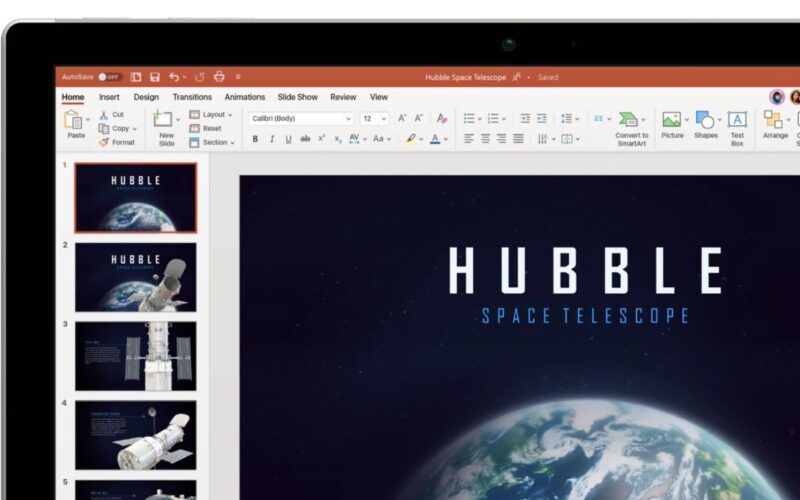Click the Reset slide button

click(x=206, y=129)
